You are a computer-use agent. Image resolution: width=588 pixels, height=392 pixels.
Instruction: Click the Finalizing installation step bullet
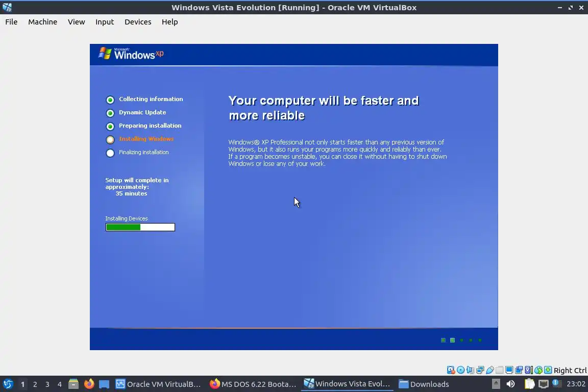click(110, 153)
